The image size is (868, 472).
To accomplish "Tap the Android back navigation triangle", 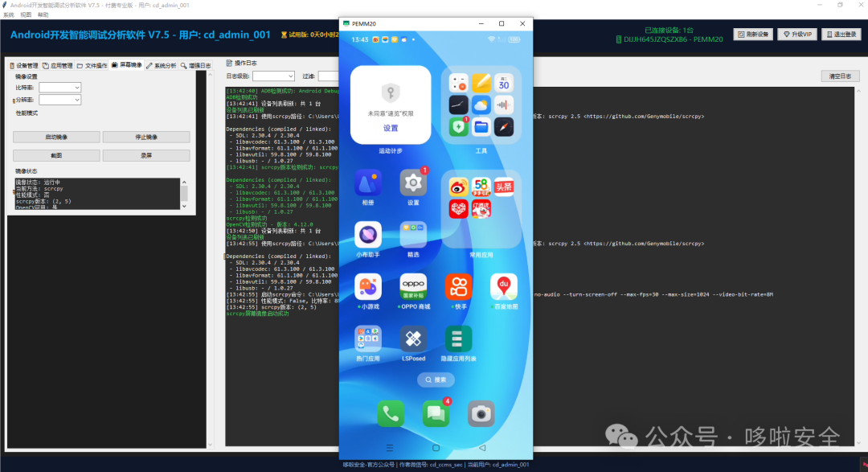I will coord(482,448).
